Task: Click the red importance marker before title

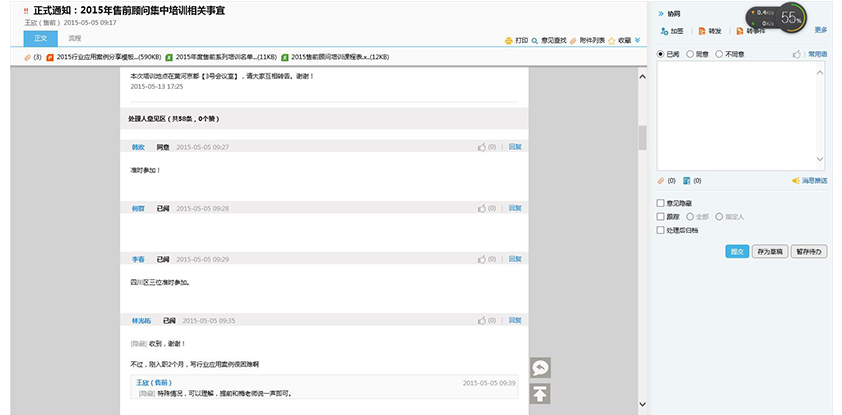Action: [26, 11]
